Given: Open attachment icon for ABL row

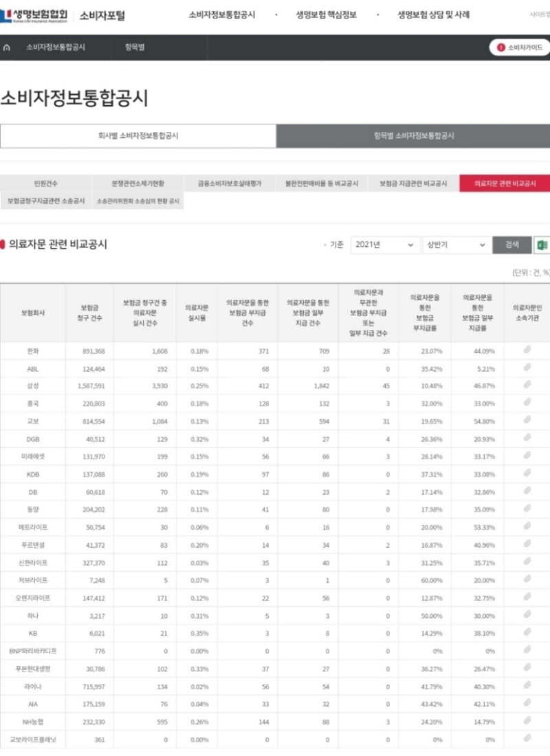Looking at the screenshot, I should tap(527, 368).
